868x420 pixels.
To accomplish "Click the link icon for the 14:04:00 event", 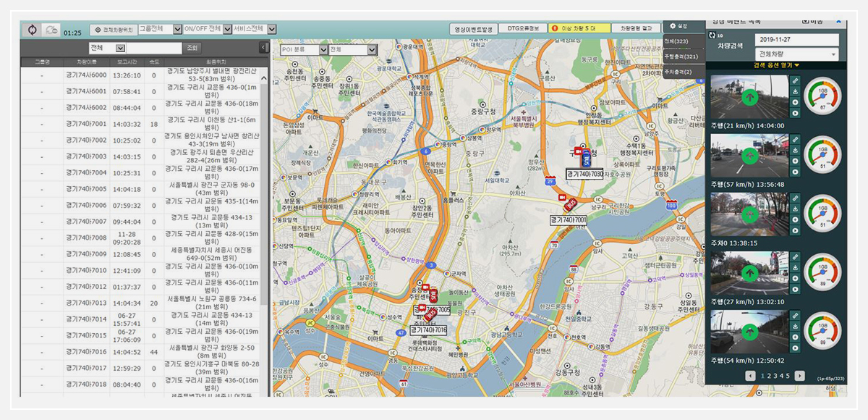I will [795, 80].
